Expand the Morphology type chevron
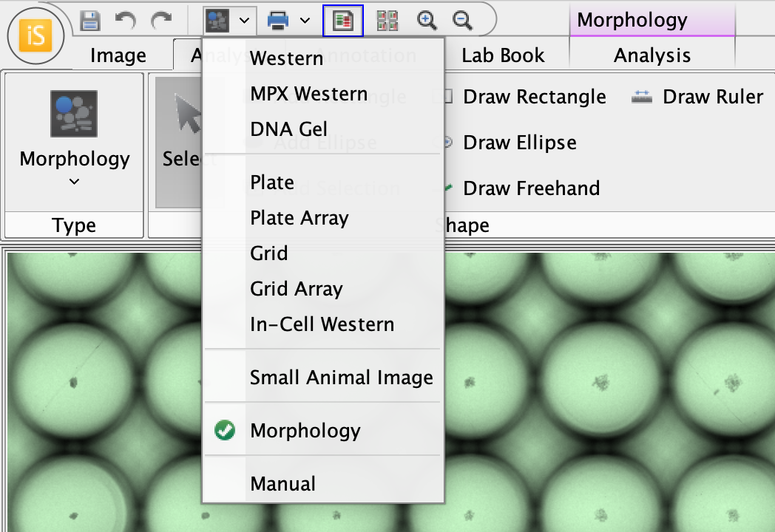 click(x=74, y=181)
